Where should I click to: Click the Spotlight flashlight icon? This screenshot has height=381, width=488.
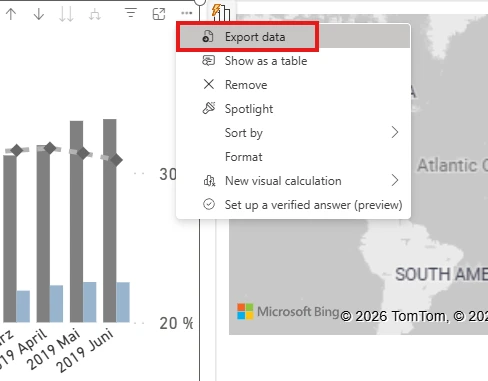(x=209, y=108)
